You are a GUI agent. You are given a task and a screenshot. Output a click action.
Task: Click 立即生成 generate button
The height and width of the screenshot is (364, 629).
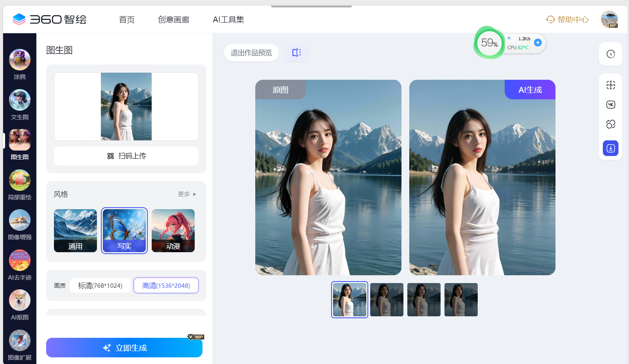pos(124,348)
